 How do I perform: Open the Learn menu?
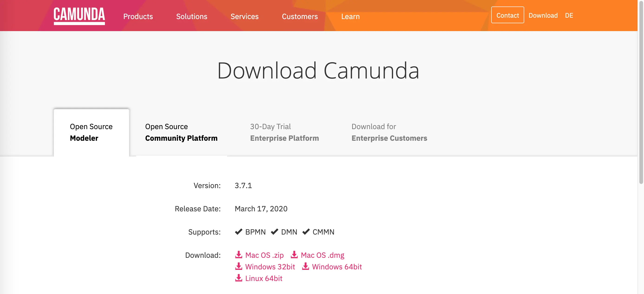351,16
